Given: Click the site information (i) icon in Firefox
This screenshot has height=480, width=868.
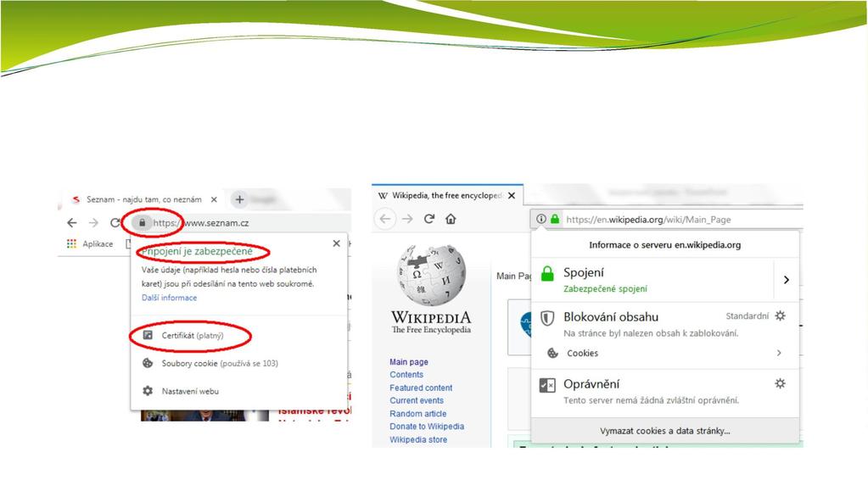Looking at the screenshot, I should 540,219.
